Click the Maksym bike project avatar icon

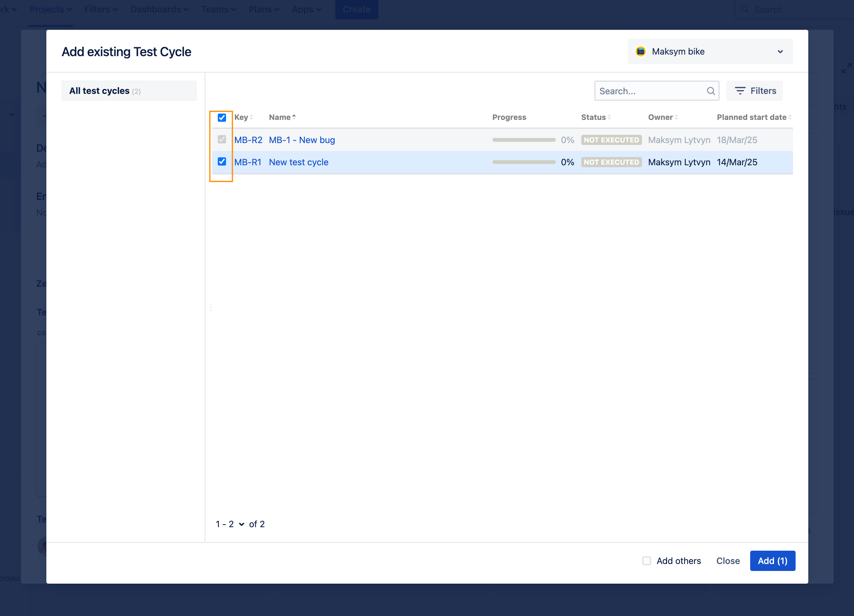(641, 51)
